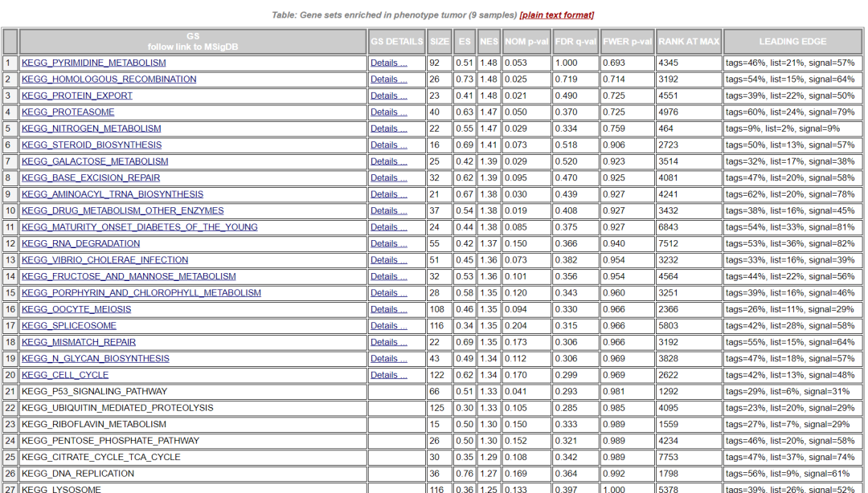Open KEGG_N_GLYCAN_BIOSYNTHESIS link

pyautogui.click(x=95, y=359)
